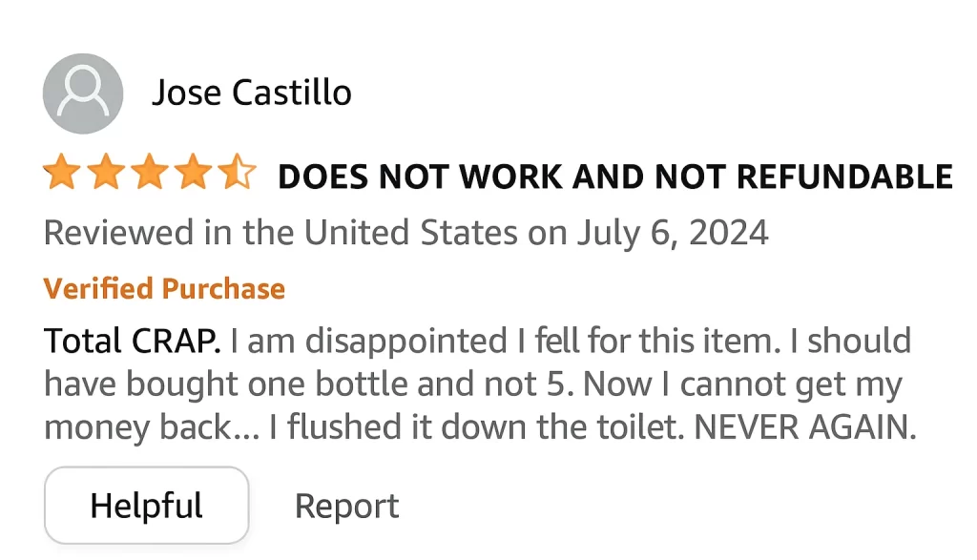Click the second orange rating star
Image resolution: width=977 pixels, height=560 pixels.
105,175
